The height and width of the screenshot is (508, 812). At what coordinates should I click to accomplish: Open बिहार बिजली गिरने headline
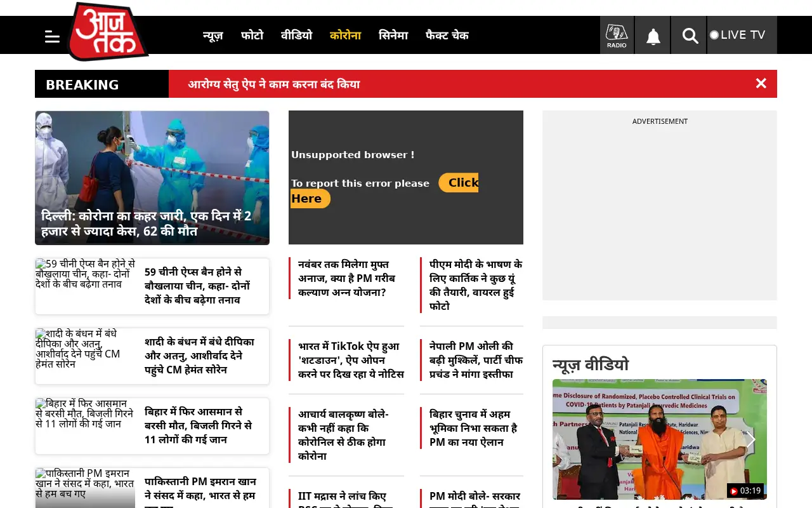pos(199,425)
